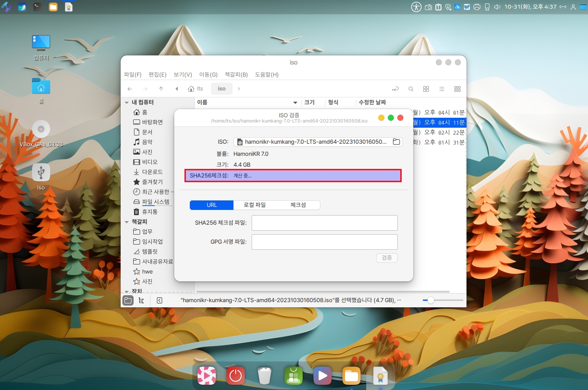Open the 보기(V) menu

coord(182,74)
